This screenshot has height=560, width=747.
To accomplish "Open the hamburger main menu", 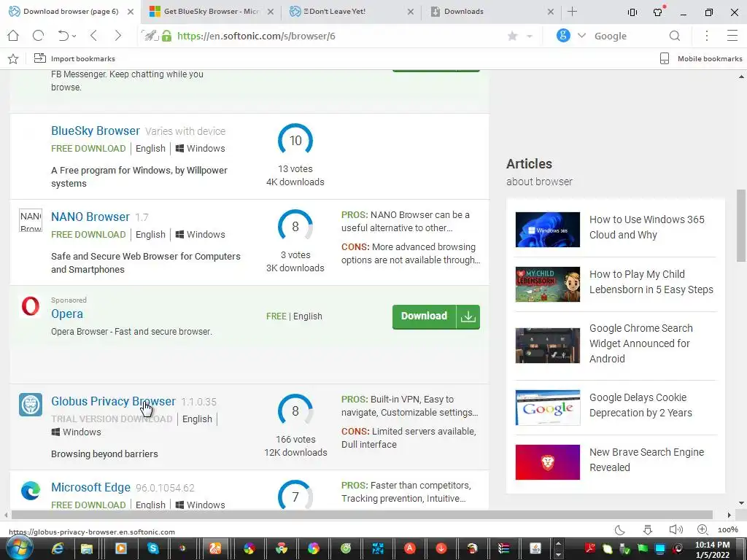I will tap(732, 36).
